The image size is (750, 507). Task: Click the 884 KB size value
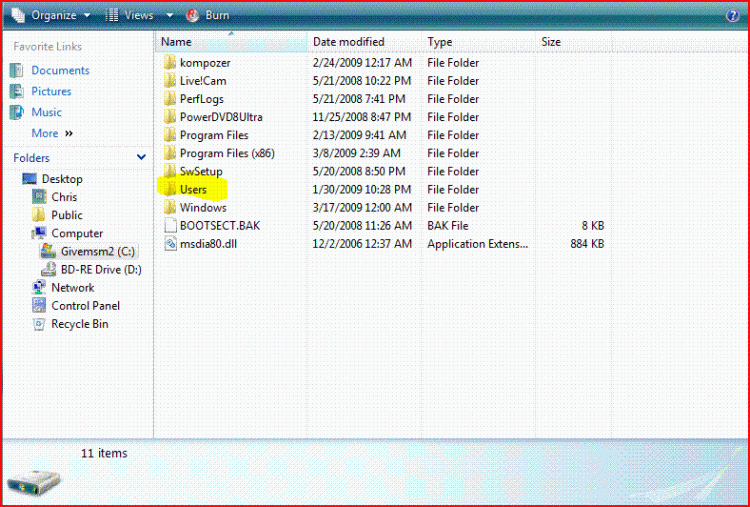point(587,244)
